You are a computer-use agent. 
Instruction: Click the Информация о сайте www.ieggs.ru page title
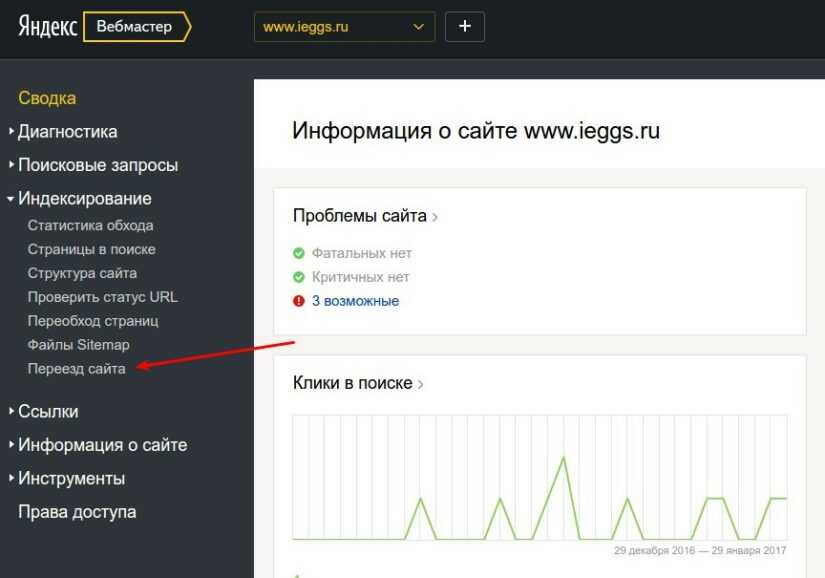pyautogui.click(x=476, y=131)
